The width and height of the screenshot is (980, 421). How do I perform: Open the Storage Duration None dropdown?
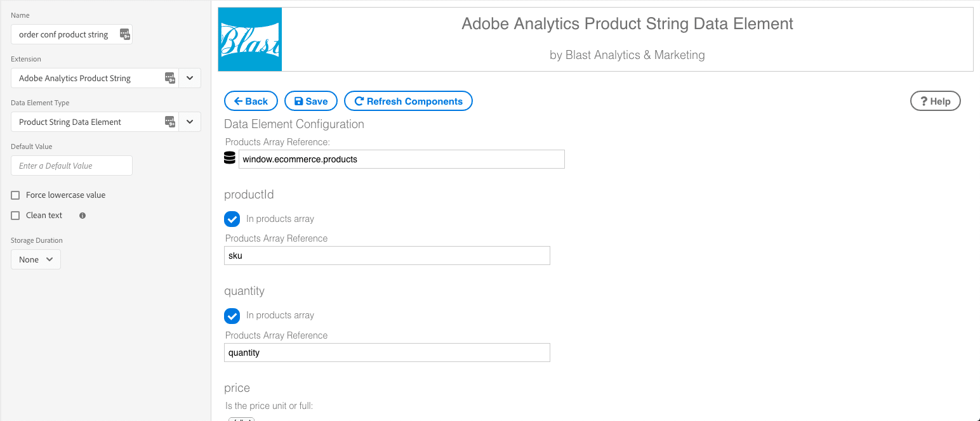36,259
